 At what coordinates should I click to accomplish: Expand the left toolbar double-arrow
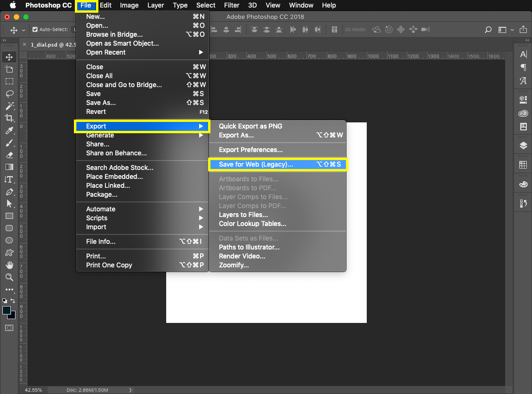4,40
